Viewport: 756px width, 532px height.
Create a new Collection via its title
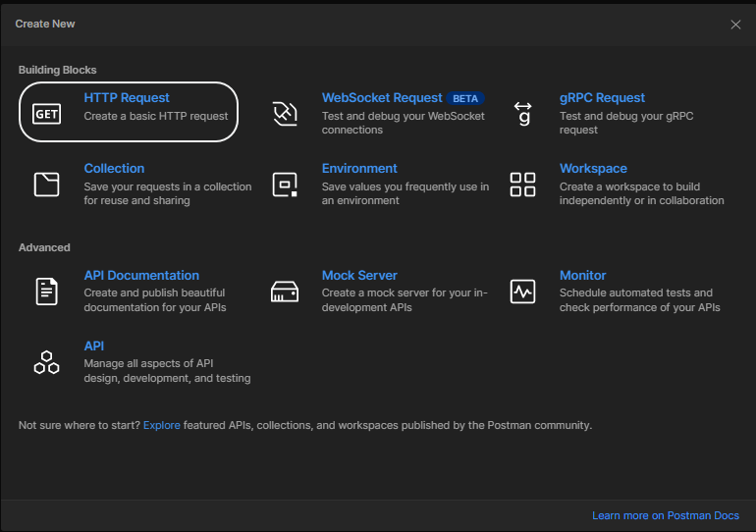tap(114, 168)
